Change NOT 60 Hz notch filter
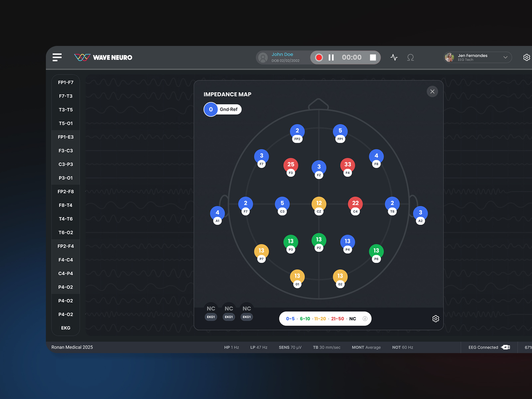Screen dimensions: 532x399 402,347
